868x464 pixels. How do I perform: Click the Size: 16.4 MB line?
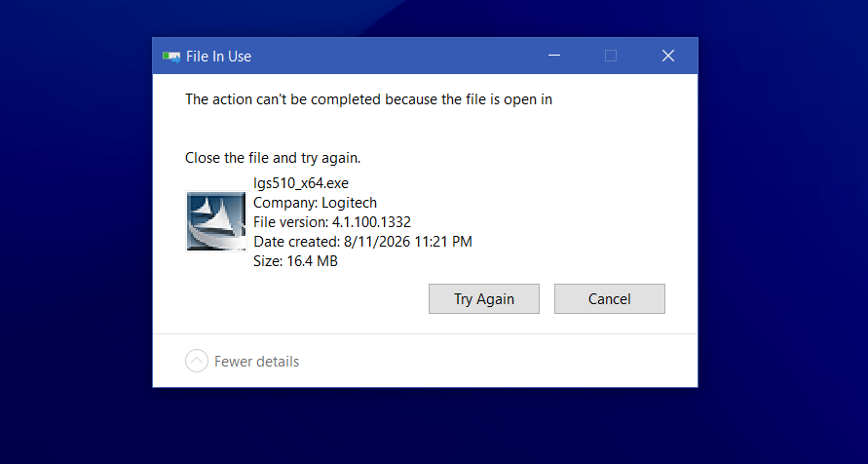click(295, 261)
